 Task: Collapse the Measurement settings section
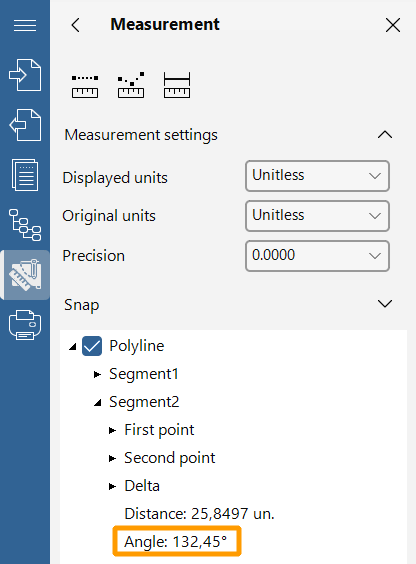(385, 135)
